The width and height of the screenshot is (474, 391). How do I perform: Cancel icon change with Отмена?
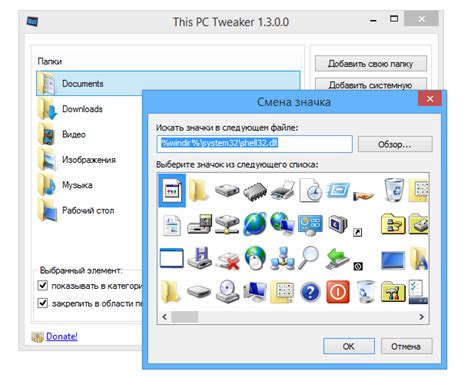[x=406, y=346]
